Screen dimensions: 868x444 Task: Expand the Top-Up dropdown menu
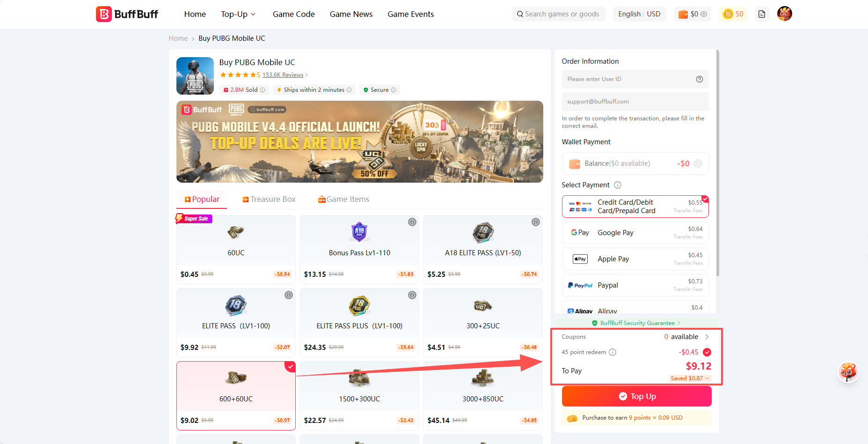pos(238,14)
